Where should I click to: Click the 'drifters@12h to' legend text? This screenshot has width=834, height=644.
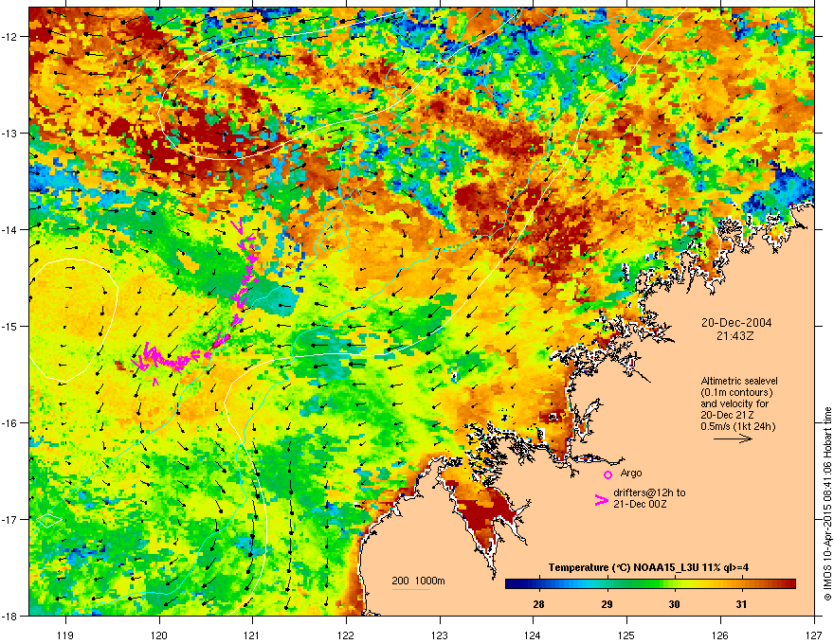pos(649,492)
